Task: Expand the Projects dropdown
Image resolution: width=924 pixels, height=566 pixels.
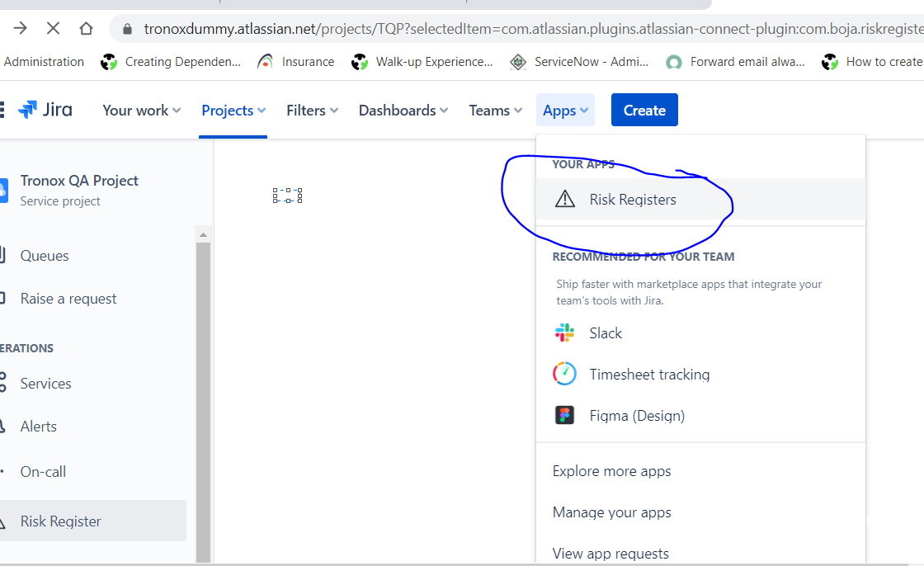Action: [x=232, y=110]
